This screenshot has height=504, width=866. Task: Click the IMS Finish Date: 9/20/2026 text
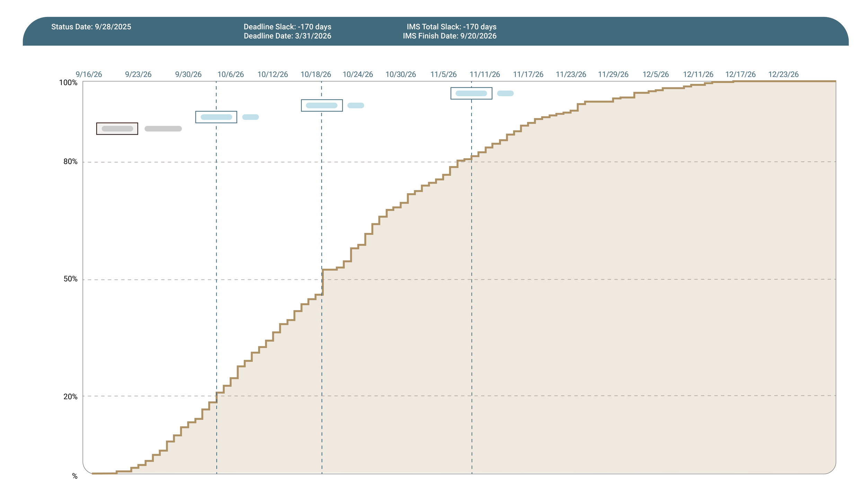tap(450, 36)
